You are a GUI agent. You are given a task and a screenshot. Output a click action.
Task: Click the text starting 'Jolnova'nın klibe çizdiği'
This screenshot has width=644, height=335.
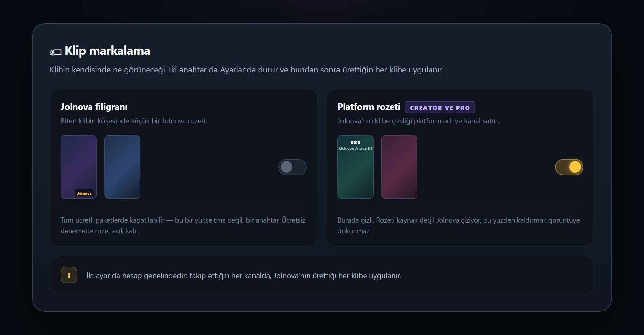(418, 121)
